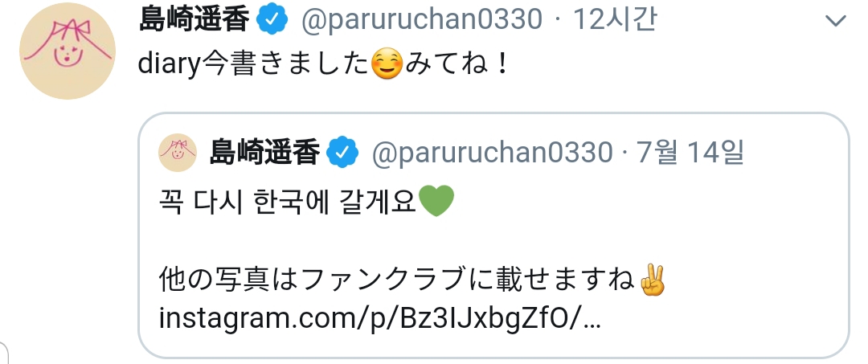Open the quoted tweet card

[493, 235]
